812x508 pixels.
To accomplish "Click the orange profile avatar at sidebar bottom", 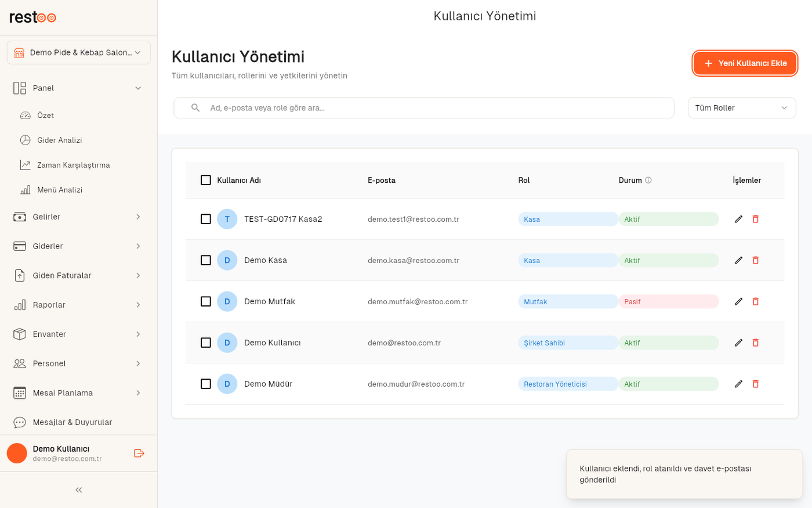I will click(17, 453).
